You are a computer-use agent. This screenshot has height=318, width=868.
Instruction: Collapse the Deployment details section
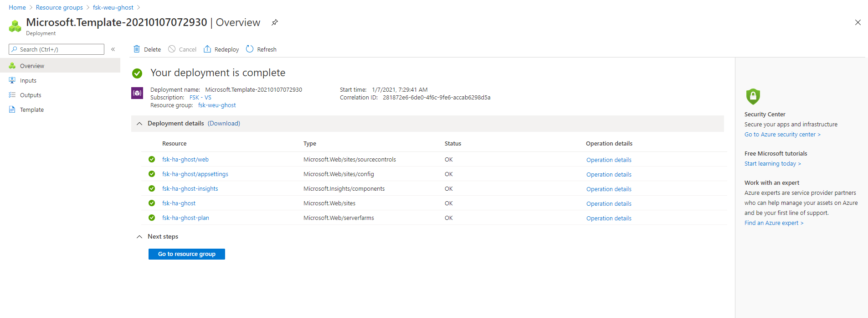pos(139,124)
